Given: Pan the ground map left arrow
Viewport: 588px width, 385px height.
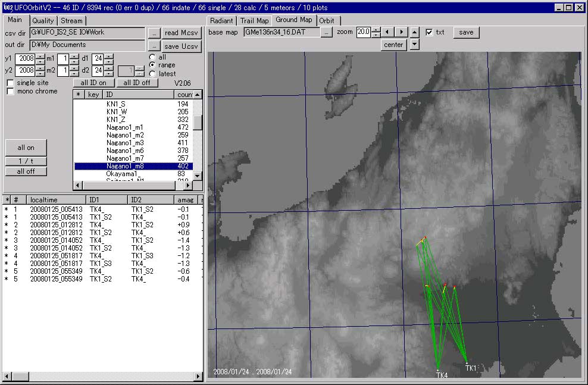Looking at the screenshot, I should point(387,32).
